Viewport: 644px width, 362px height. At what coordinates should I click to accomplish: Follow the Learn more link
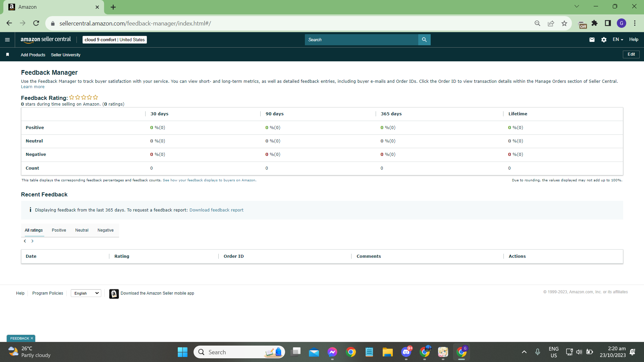(x=33, y=87)
